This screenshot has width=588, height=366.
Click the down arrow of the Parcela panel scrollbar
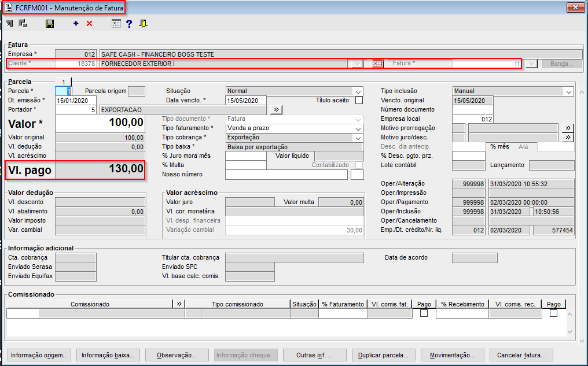point(582,341)
